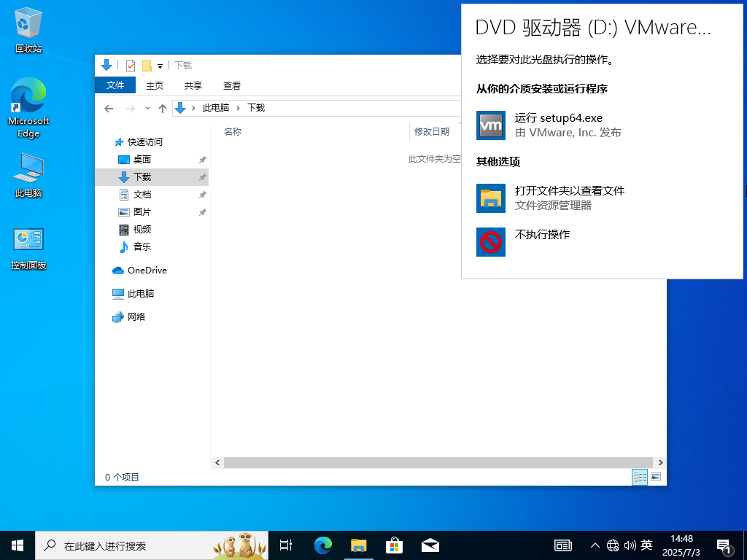Image resolution: width=747 pixels, height=560 pixels.
Task: Click the pin icon next to 图片
Action: [x=203, y=212]
